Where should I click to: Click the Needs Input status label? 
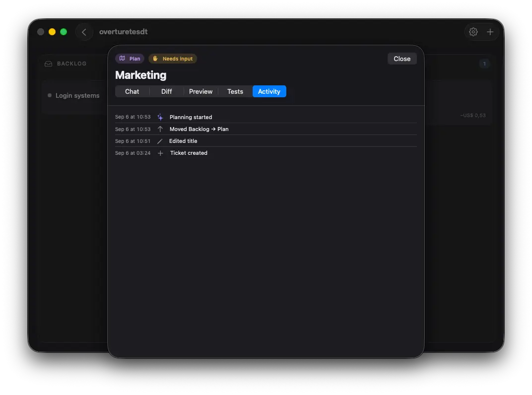pyautogui.click(x=178, y=59)
